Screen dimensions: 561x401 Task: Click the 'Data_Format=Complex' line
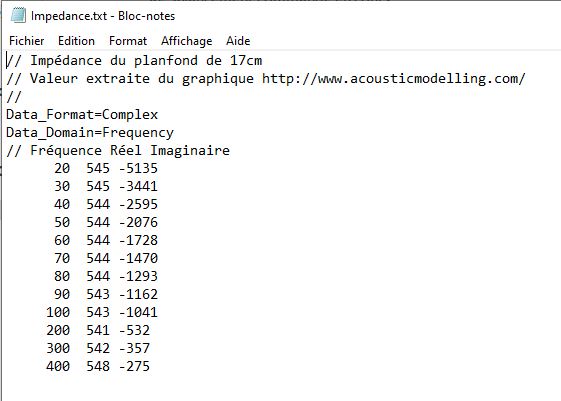(x=82, y=115)
